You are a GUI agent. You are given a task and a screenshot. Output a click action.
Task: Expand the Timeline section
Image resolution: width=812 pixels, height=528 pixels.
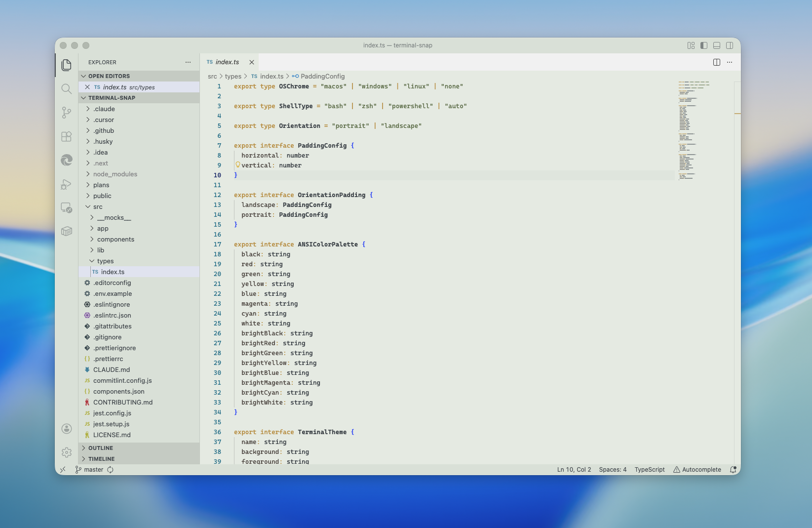139,459
